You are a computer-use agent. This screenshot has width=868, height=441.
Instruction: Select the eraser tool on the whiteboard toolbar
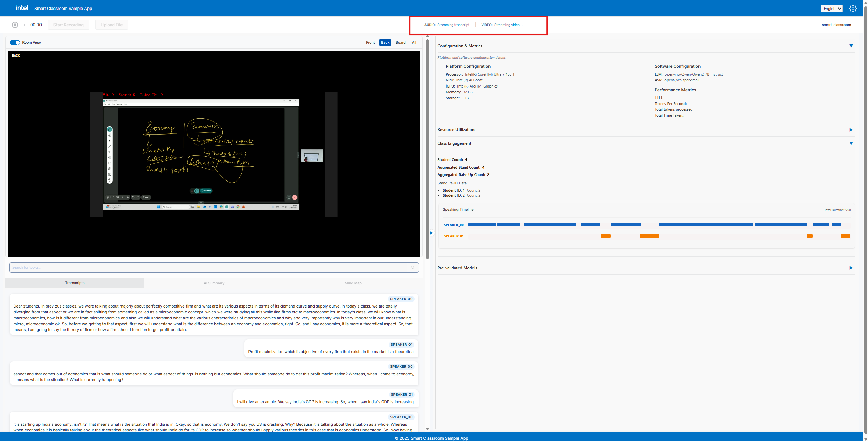pos(109,135)
